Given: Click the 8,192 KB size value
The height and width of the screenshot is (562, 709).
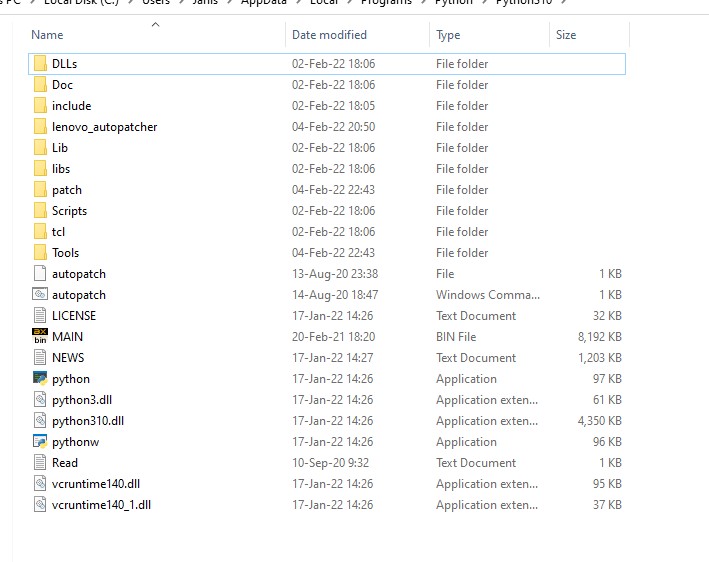Looking at the screenshot, I should pos(600,336).
